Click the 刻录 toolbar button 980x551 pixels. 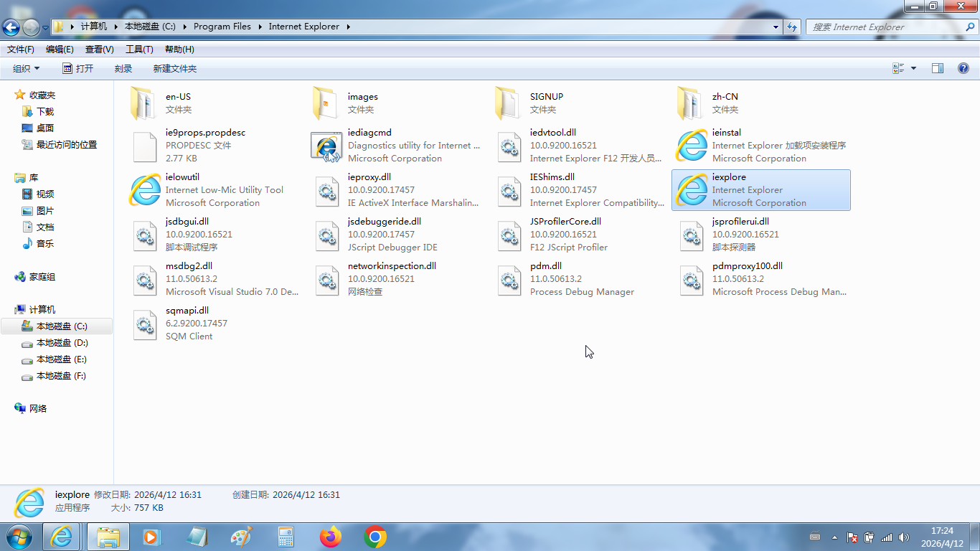tap(123, 68)
